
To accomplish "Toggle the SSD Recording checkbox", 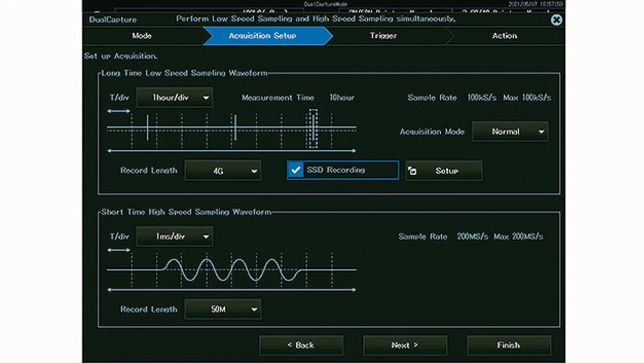I will point(295,170).
